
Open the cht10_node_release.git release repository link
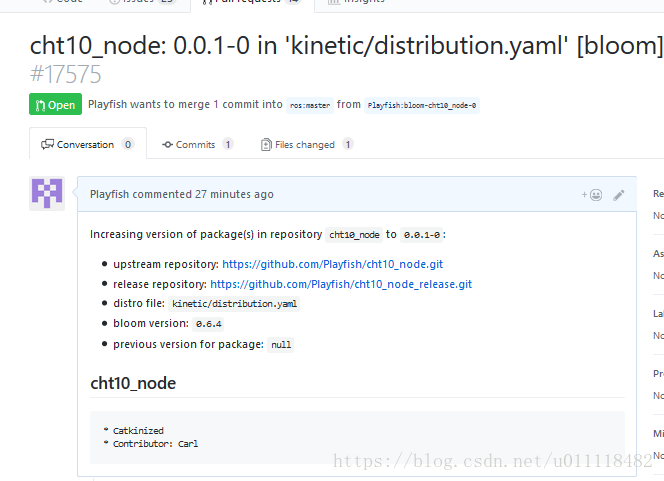pyautogui.click(x=341, y=284)
